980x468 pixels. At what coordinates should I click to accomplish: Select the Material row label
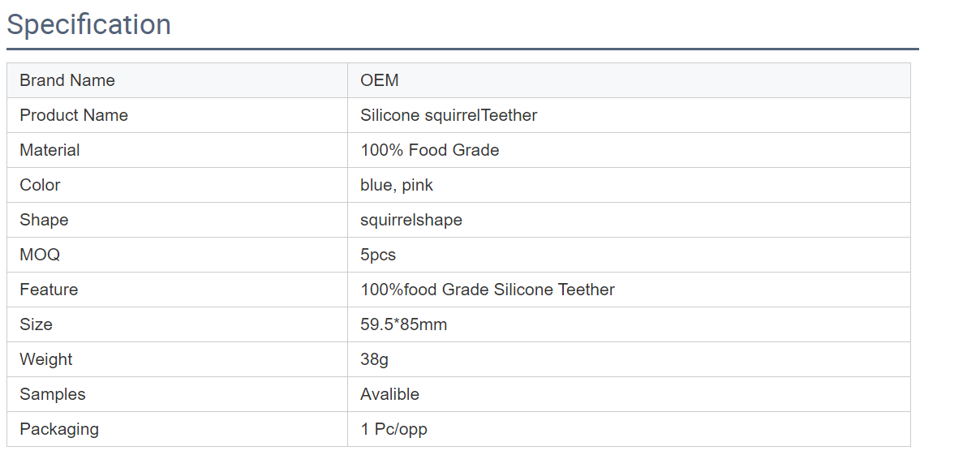[49, 150]
